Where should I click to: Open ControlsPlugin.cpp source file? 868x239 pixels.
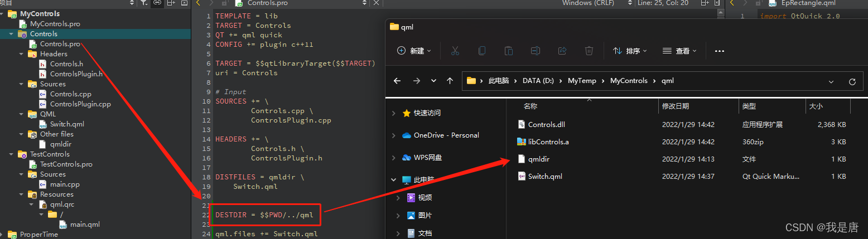tap(80, 104)
